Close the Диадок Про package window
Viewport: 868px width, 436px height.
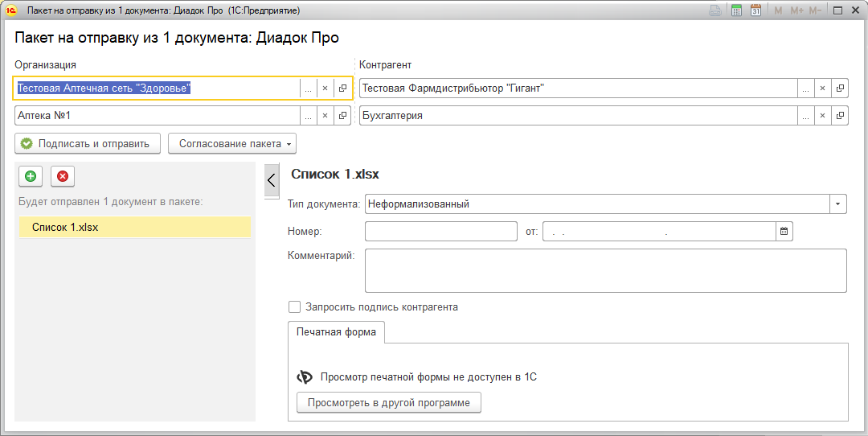(x=856, y=10)
